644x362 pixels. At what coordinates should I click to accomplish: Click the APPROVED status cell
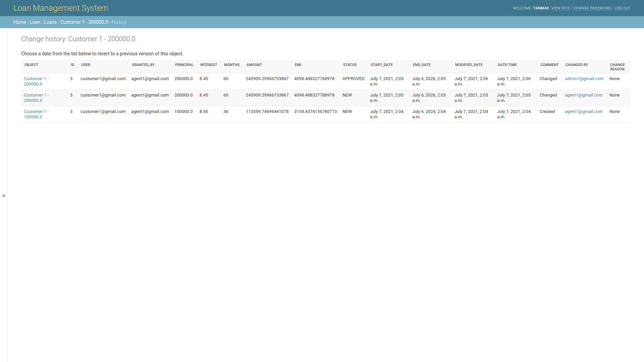tap(353, 79)
